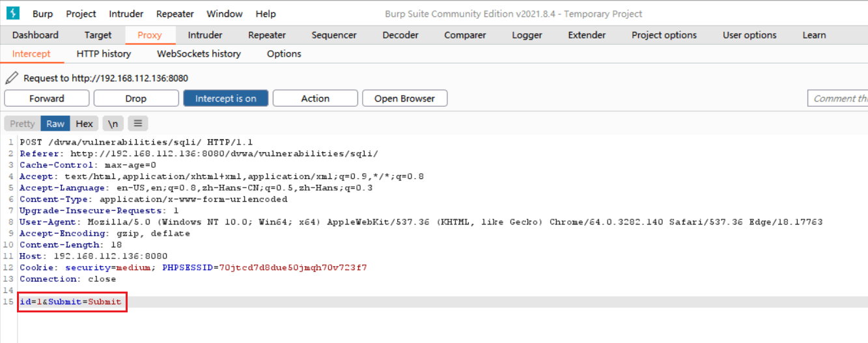Open the Intruder menu in the menu bar
Screen dimensions: 868x343
point(126,14)
